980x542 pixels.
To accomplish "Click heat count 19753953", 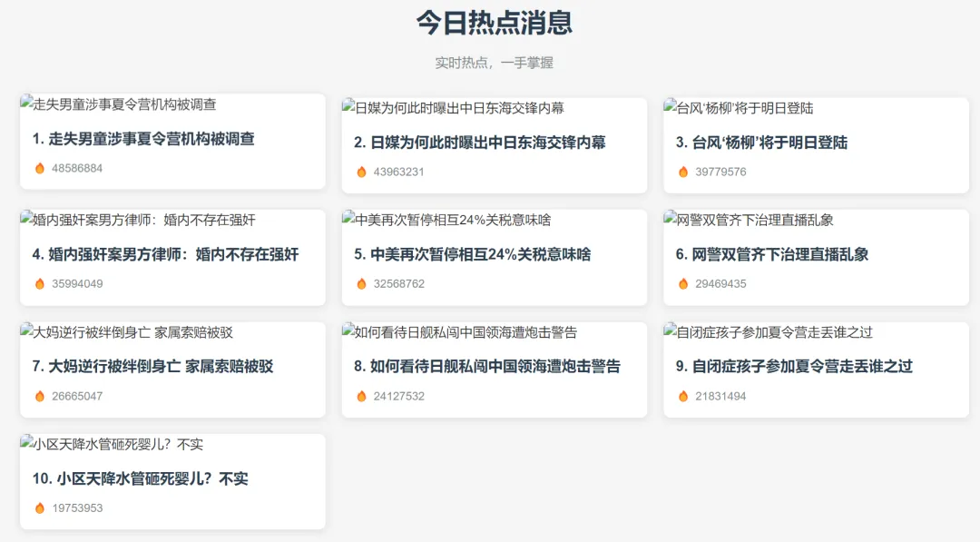I will (77, 508).
